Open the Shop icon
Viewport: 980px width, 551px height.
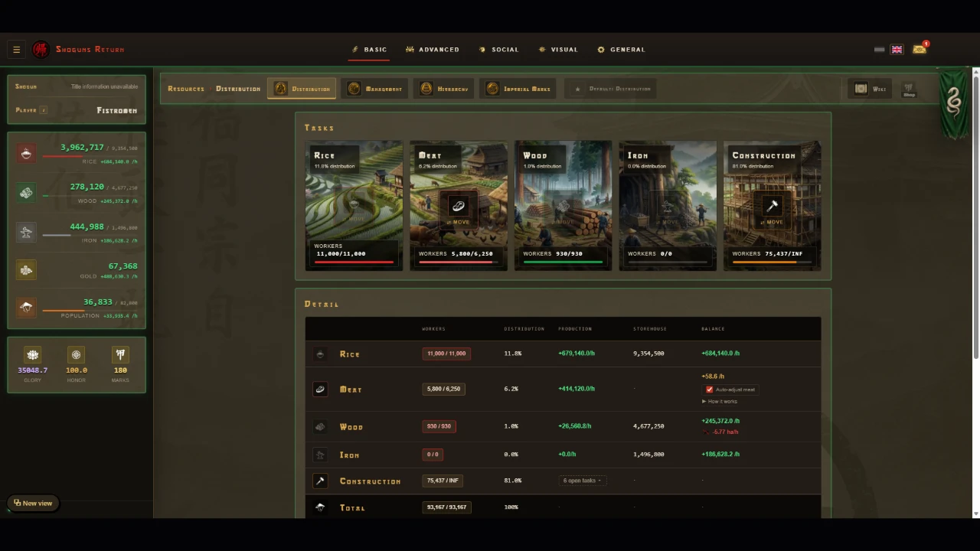coord(909,89)
